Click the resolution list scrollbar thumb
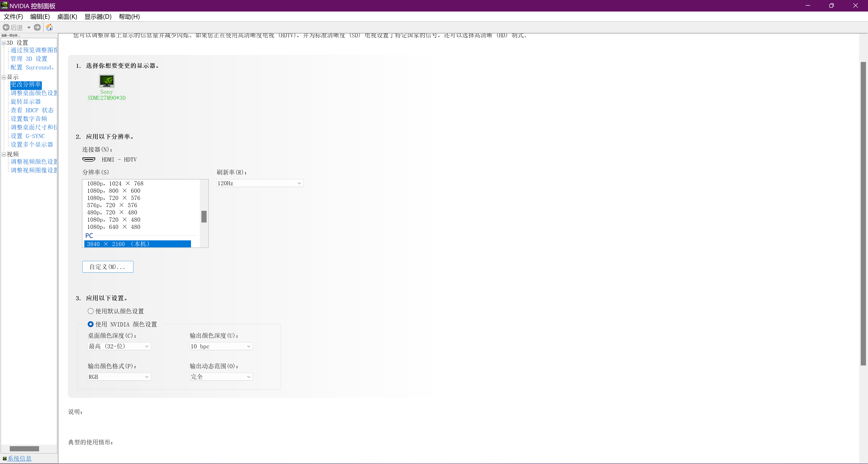The width and height of the screenshot is (868, 464). [x=204, y=216]
